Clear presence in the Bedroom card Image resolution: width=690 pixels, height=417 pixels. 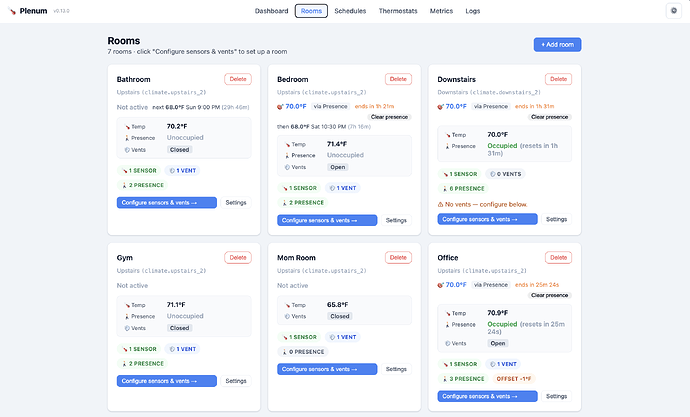[x=389, y=117]
